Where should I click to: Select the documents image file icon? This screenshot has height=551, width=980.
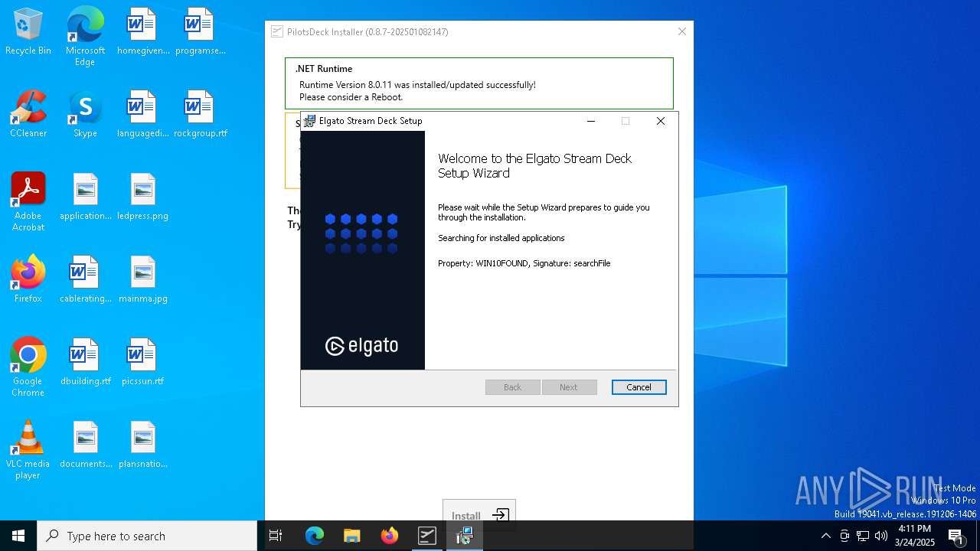[x=85, y=445]
